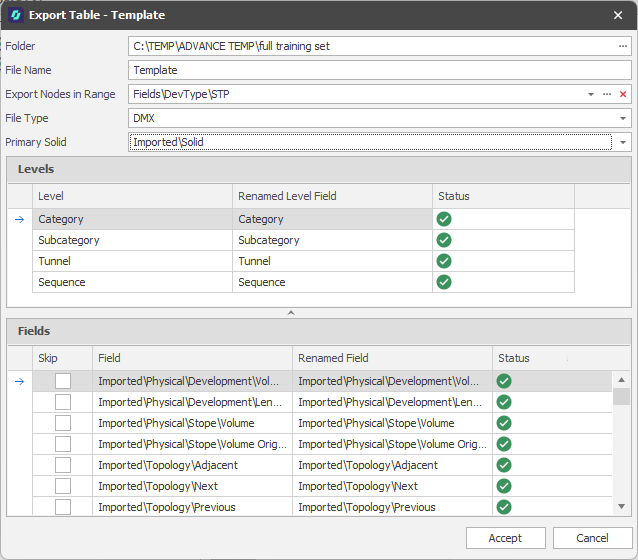Click Imported\Topology\Next status checkmark
This screenshot has width=638, height=560.
pos(504,486)
